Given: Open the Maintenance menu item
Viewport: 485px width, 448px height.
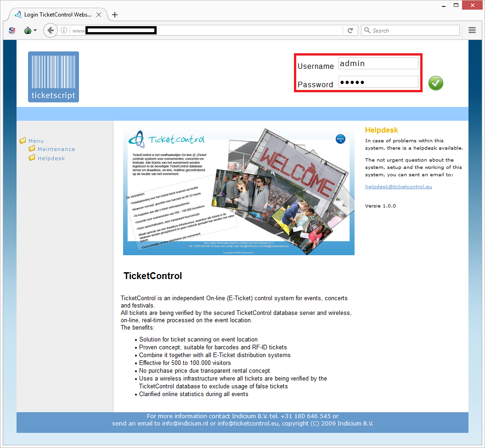Looking at the screenshot, I should pos(56,149).
